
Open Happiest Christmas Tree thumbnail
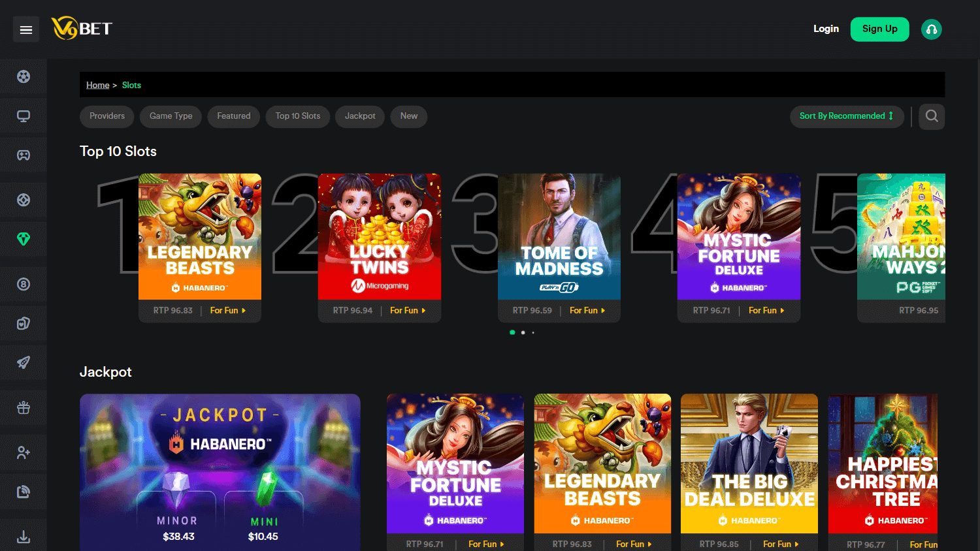click(883, 464)
